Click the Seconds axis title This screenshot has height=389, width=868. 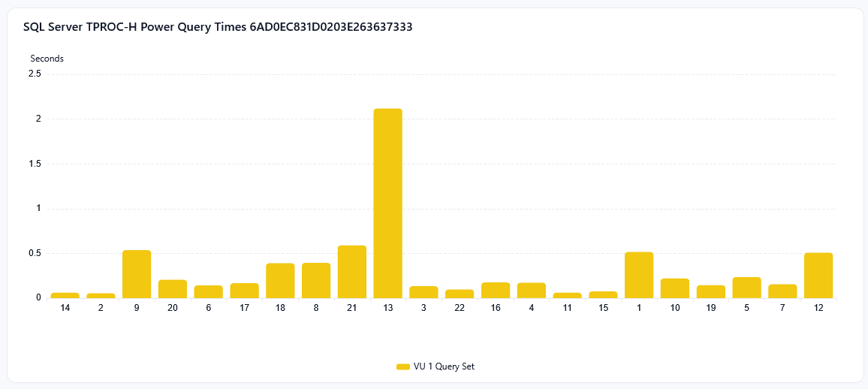click(47, 58)
